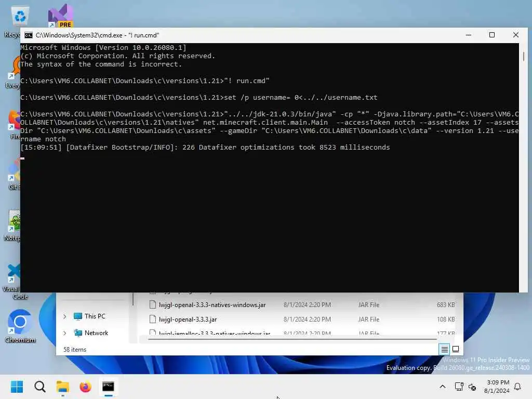Click the cmd.exe title bar icon
This screenshot has width=532, height=399.
[29, 35]
